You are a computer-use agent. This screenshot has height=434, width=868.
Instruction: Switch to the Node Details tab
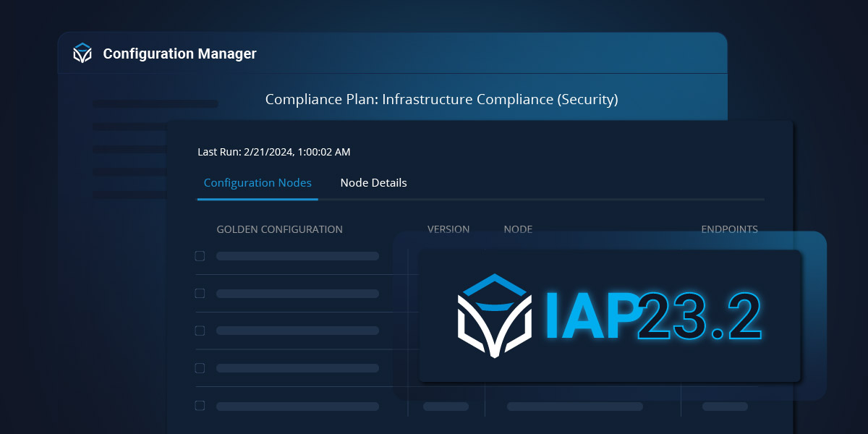point(373,183)
